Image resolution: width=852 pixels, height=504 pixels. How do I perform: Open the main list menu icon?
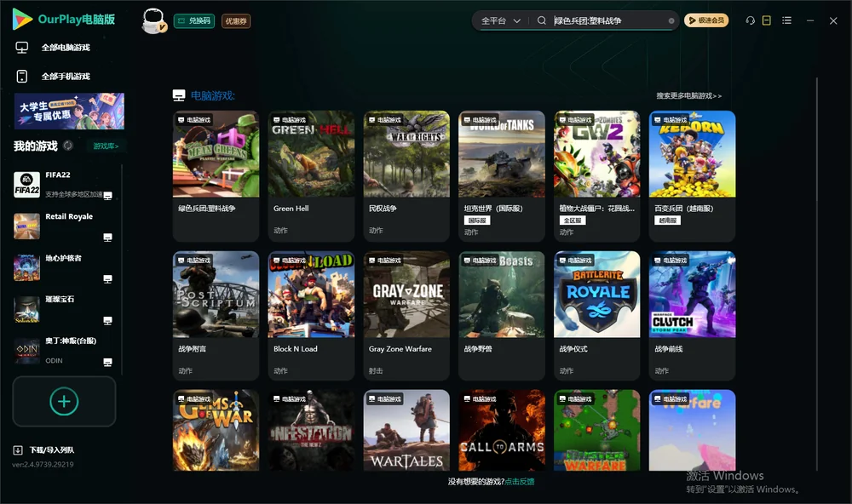(786, 20)
